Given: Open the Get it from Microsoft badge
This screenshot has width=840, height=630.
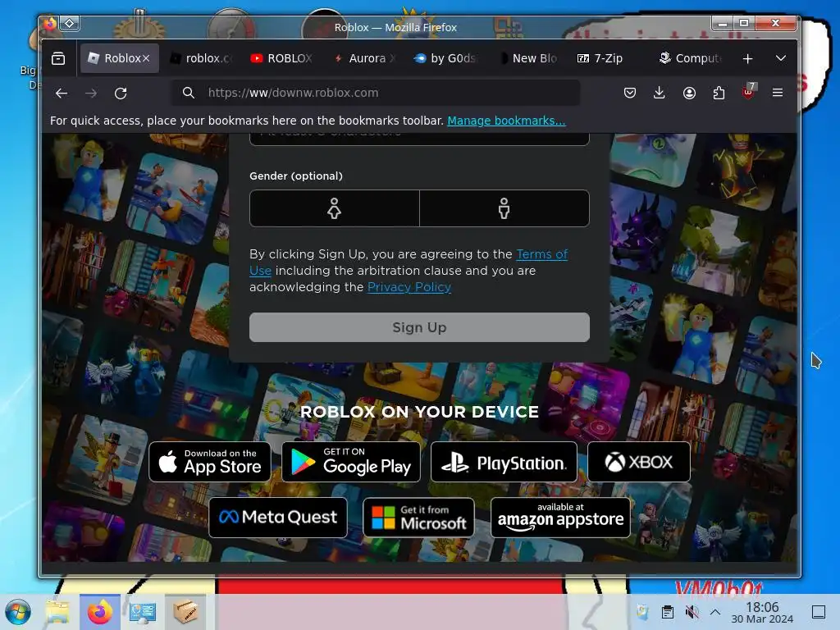Looking at the screenshot, I should tap(419, 518).
